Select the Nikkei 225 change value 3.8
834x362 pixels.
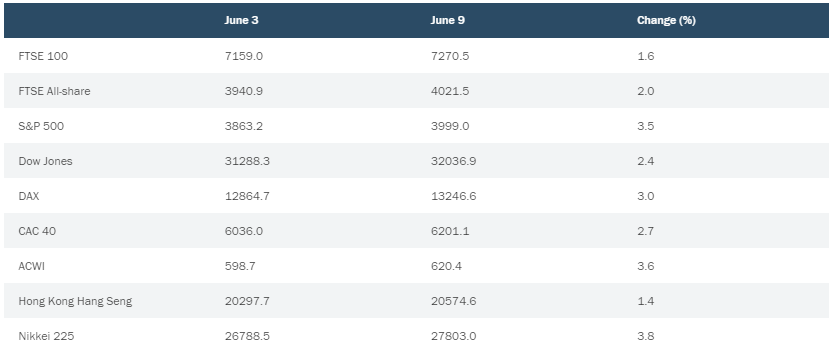pos(646,336)
